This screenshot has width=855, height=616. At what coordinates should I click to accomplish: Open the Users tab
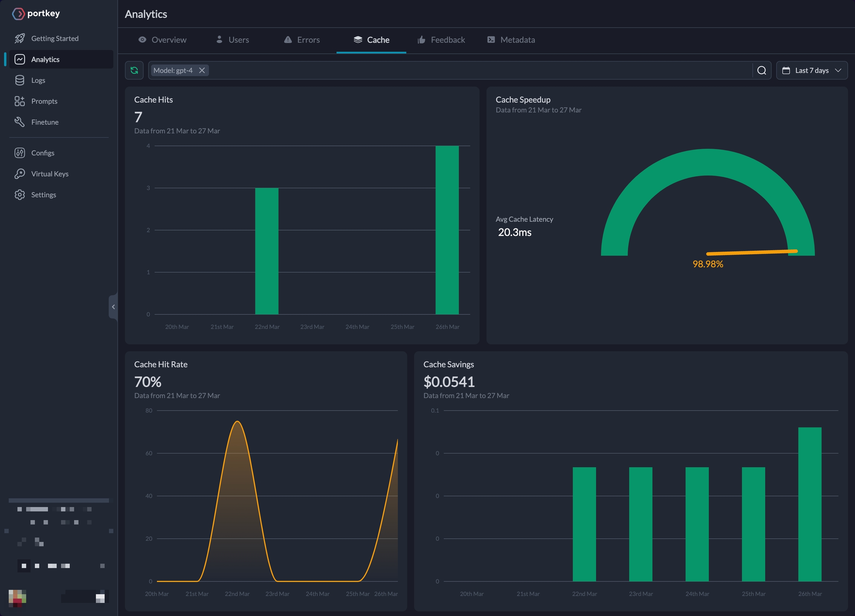232,40
